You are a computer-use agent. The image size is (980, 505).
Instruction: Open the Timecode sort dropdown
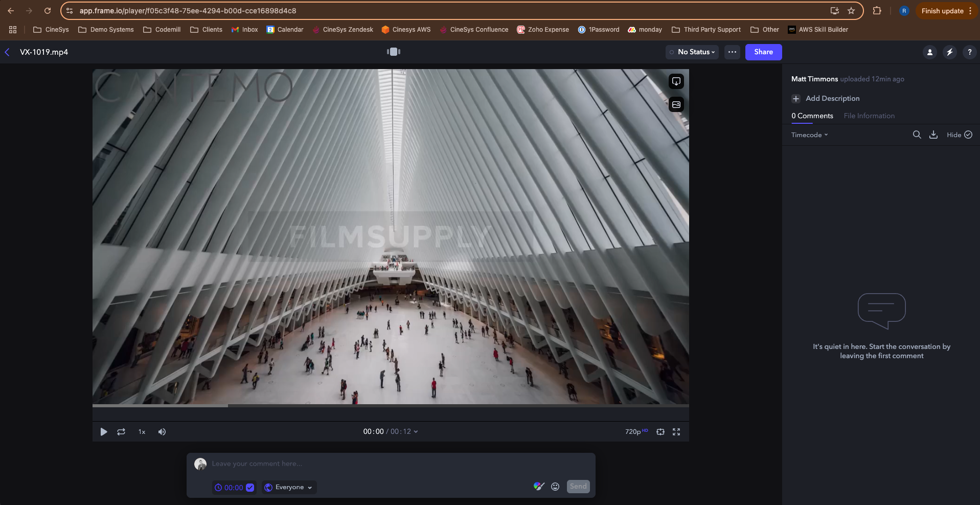[x=810, y=135]
